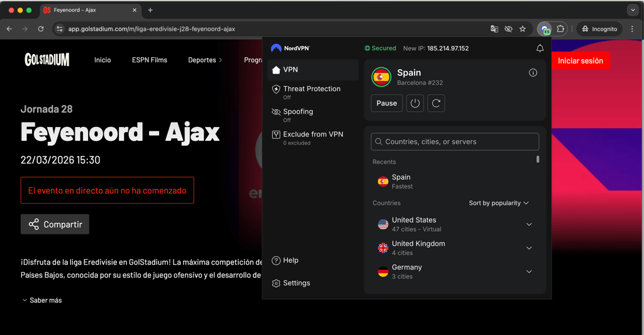Expand the United States cities list

pyautogui.click(x=529, y=224)
